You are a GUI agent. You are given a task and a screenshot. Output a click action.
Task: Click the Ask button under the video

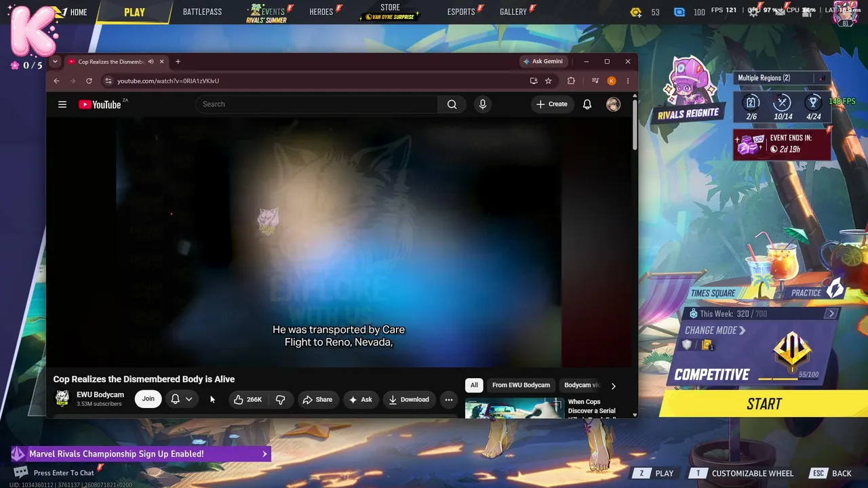point(360,399)
